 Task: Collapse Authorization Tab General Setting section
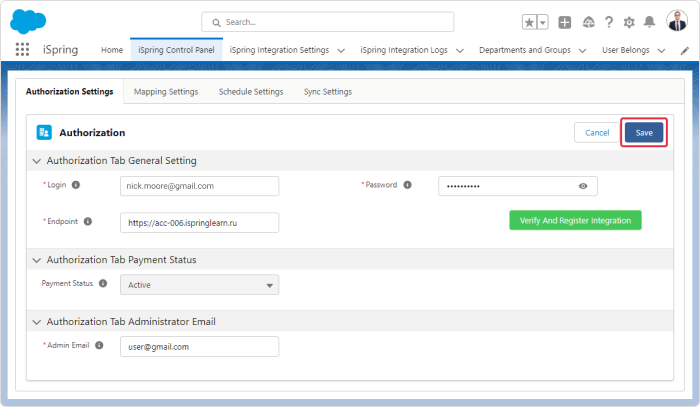click(x=37, y=161)
